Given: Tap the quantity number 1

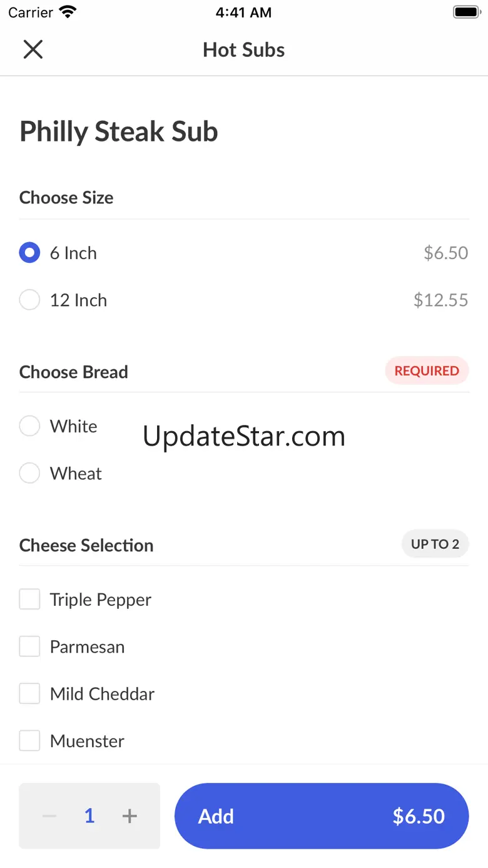Looking at the screenshot, I should [89, 816].
